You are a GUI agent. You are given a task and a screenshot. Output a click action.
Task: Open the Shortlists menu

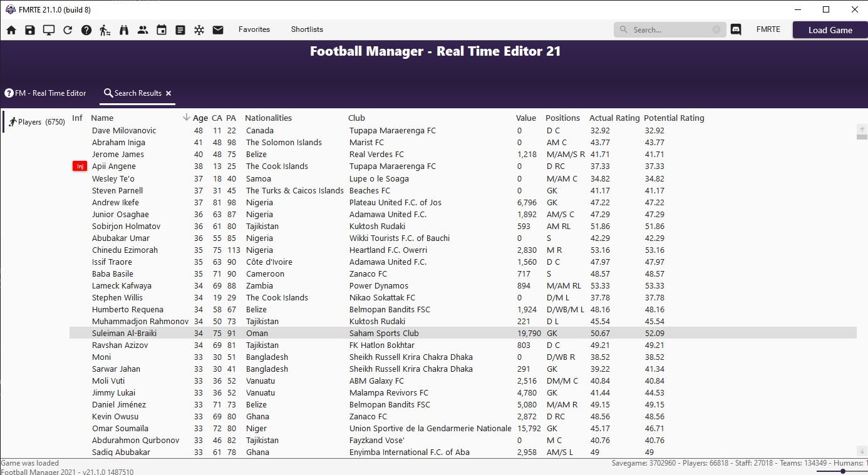point(307,29)
